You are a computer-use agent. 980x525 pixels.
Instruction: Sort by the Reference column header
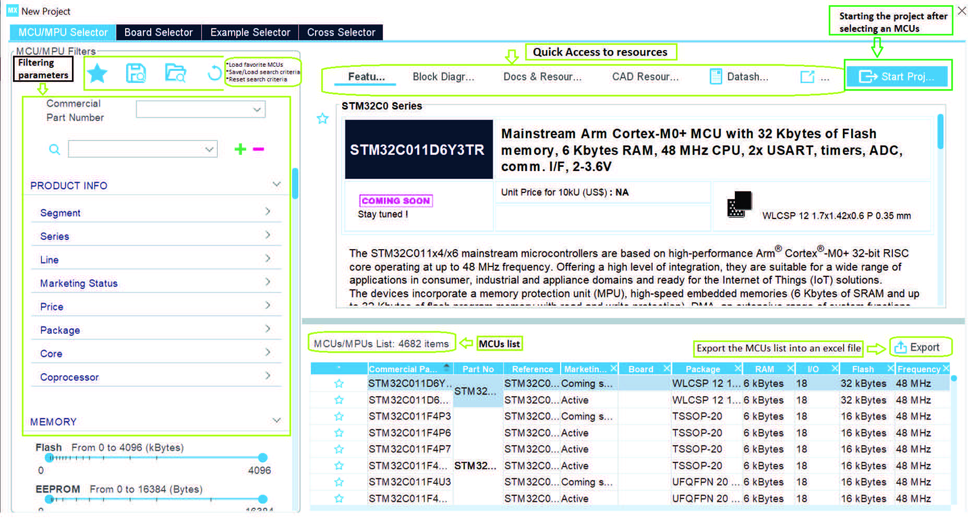coord(532,369)
